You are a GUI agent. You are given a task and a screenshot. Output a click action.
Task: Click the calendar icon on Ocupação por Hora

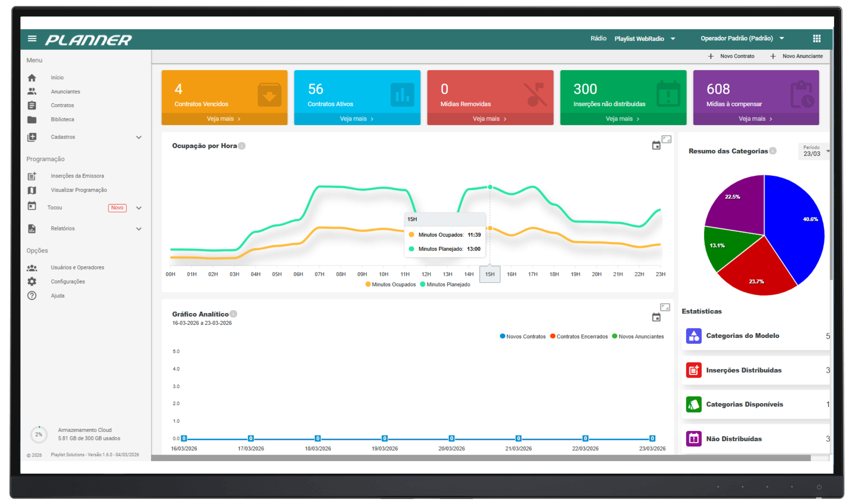pos(656,145)
